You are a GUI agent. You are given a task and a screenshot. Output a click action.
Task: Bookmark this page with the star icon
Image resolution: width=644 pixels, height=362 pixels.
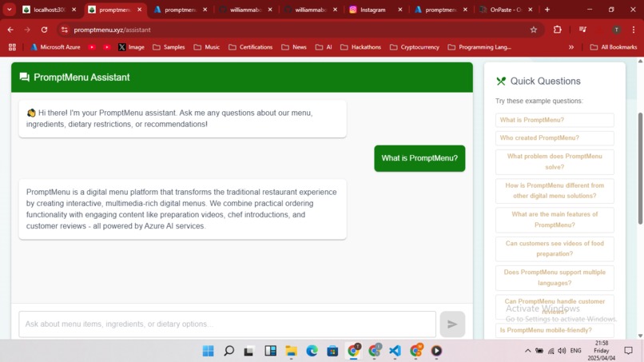(x=534, y=30)
